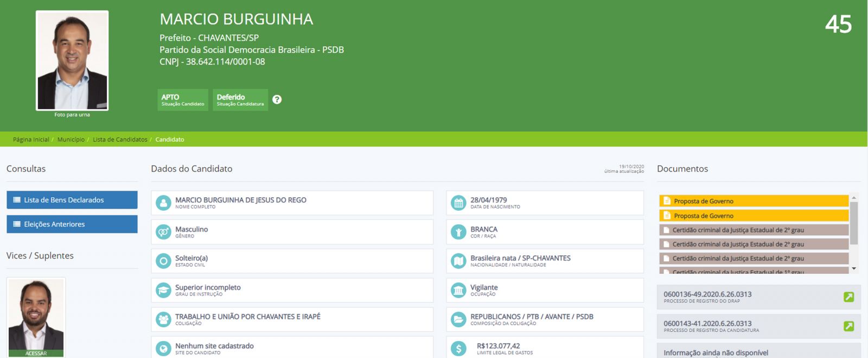Navigate to Município breadcrumb

pyautogui.click(x=71, y=140)
